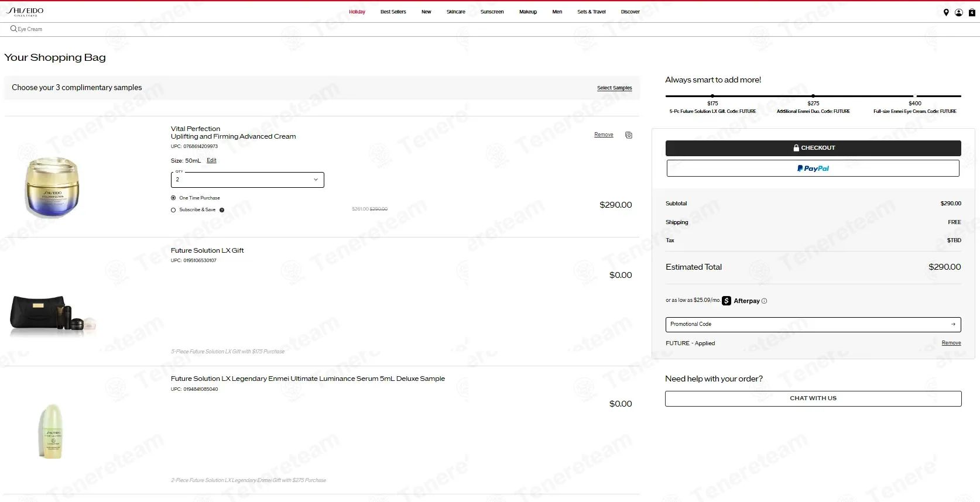The image size is (980, 502).
Task: Click '5-Pc Future Solution LX Gift' reward text
Action: 712,111
